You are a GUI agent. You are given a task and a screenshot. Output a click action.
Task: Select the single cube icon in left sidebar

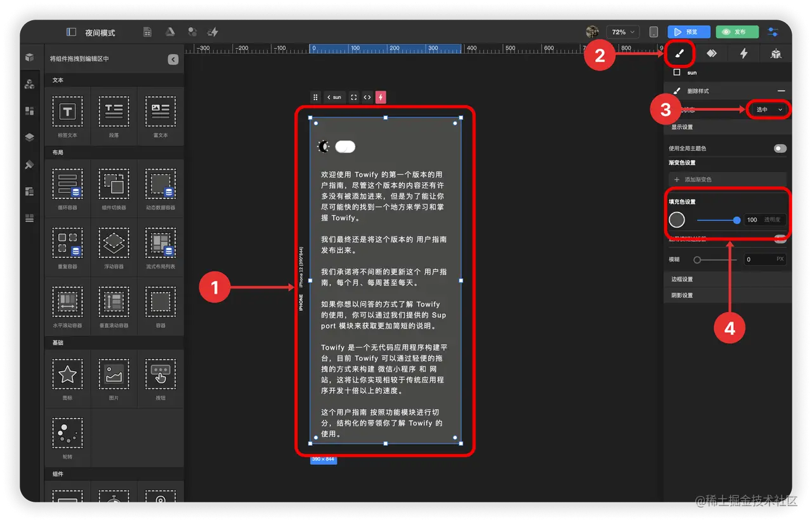[x=29, y=57]
